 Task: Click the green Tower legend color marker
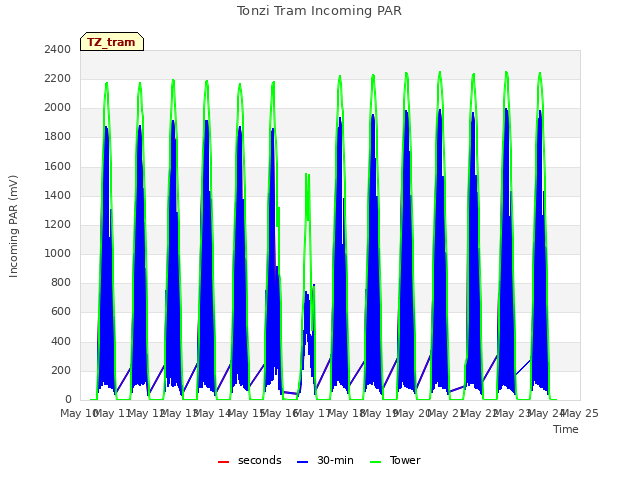[375, 462]
